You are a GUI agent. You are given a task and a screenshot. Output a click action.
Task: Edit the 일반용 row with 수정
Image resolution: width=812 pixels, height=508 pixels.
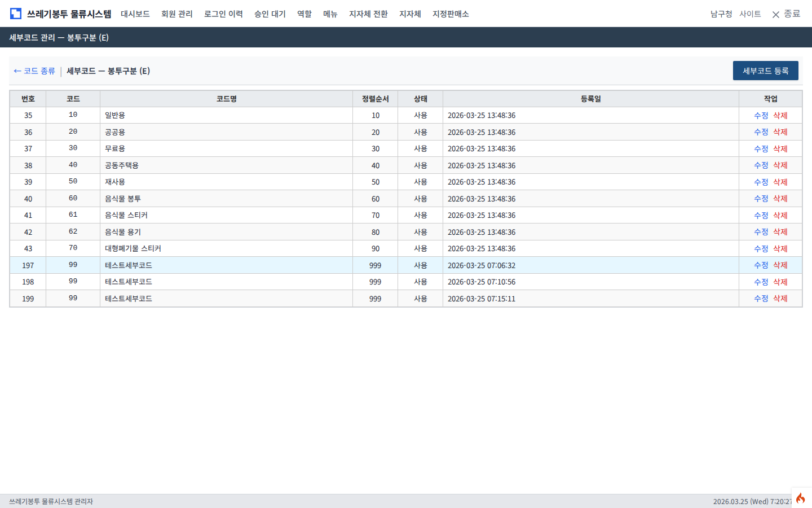click(761, 116)
